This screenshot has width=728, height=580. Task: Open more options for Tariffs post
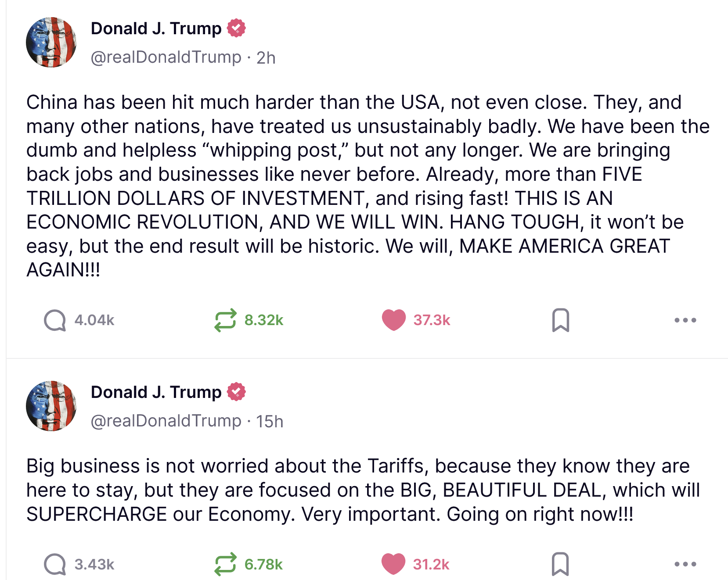click(x=685, y=564)
